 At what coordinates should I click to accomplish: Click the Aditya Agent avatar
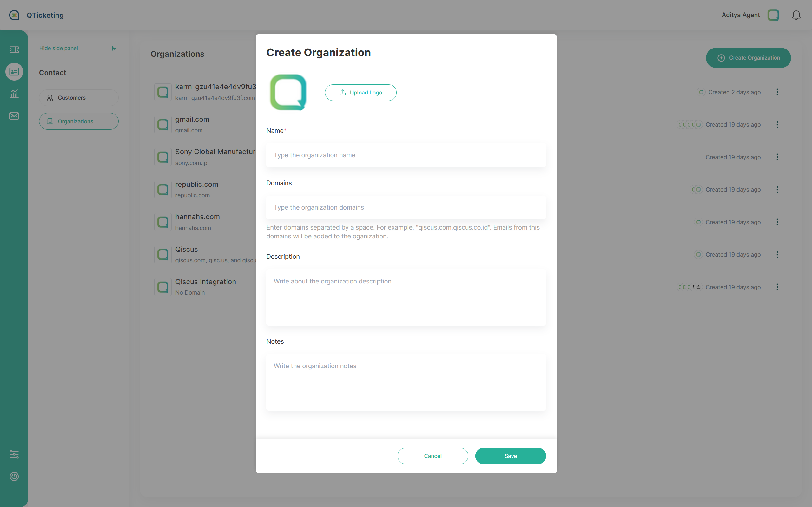tap(773, 15)
